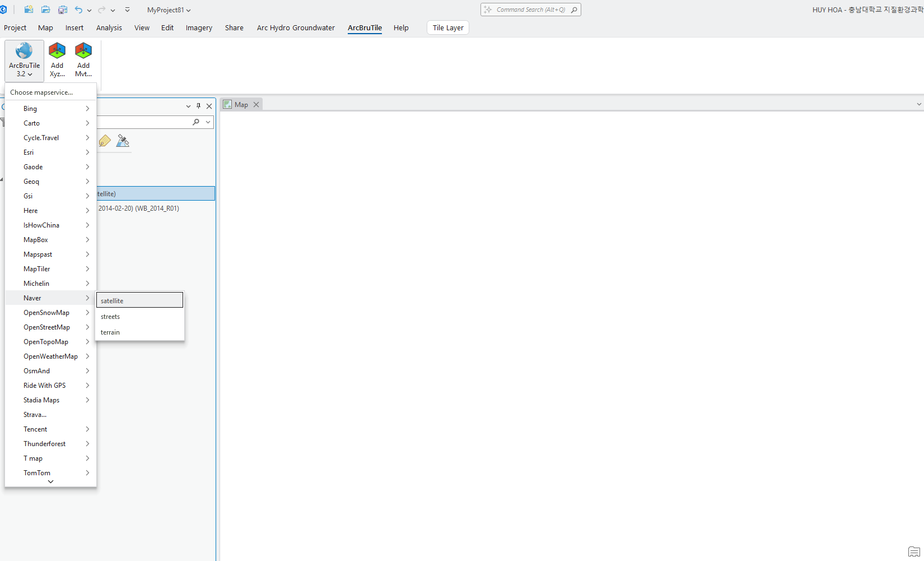This screenshot has height=561, width=924.
Task: Expand the Thunderforest submenu
Action: (50, 444)
